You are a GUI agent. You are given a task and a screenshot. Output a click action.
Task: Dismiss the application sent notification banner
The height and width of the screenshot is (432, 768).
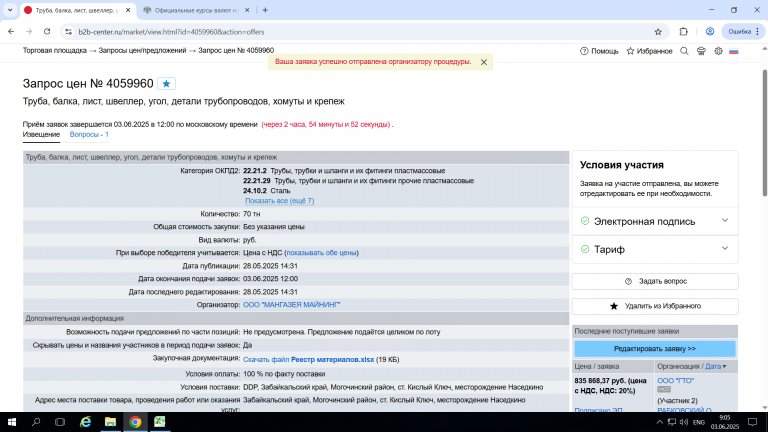pyautogui.click(x=483, y=62)
